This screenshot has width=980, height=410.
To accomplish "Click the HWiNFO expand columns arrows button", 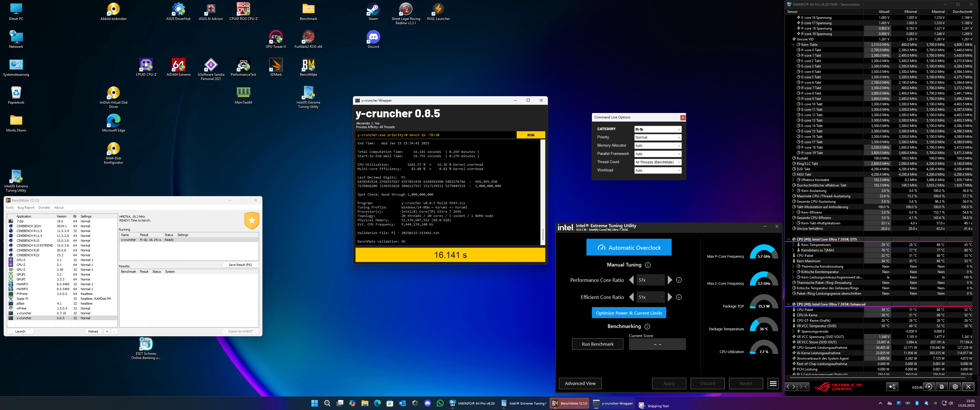I will point(791,387).
